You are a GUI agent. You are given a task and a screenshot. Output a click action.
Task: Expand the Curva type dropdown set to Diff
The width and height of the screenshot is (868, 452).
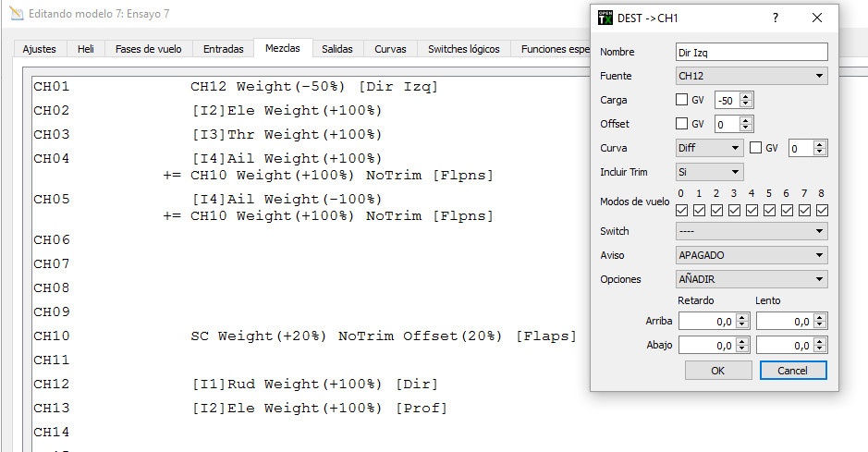(709, 148)
